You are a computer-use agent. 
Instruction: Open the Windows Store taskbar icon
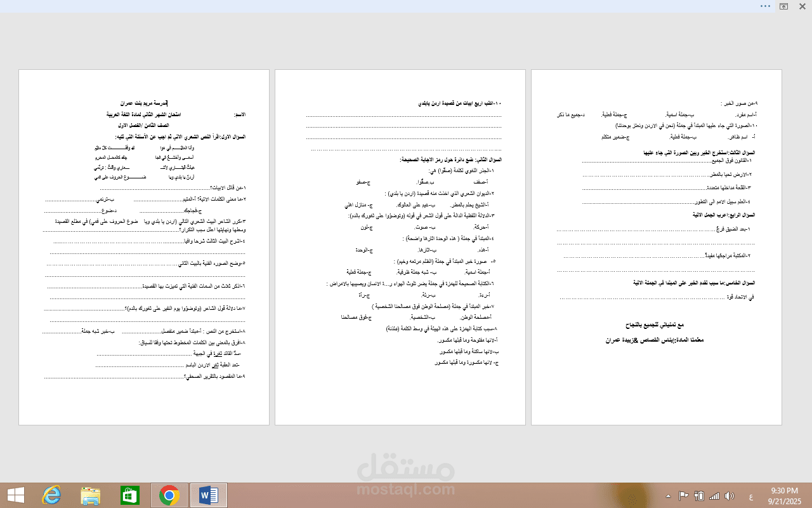point(130,495)
